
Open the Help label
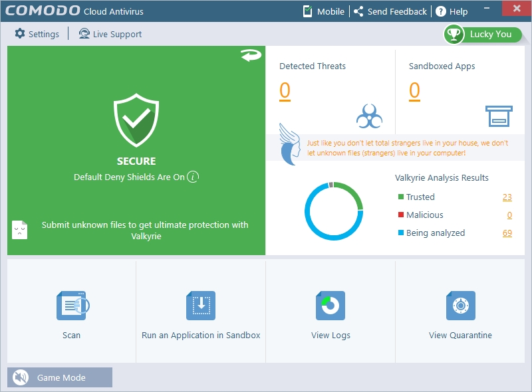click(459, 12)
